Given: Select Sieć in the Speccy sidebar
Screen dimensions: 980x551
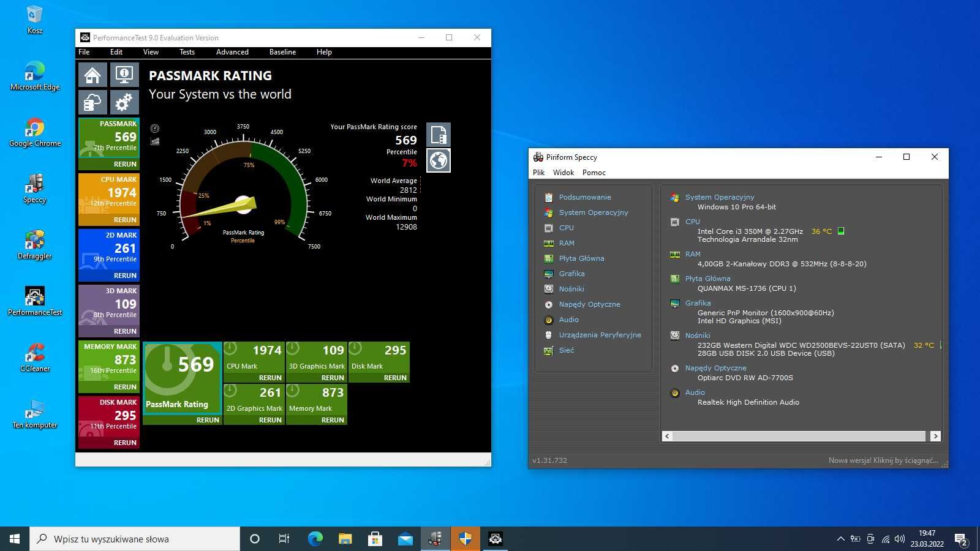Looking at the screenshot, I should coord(567,350).
